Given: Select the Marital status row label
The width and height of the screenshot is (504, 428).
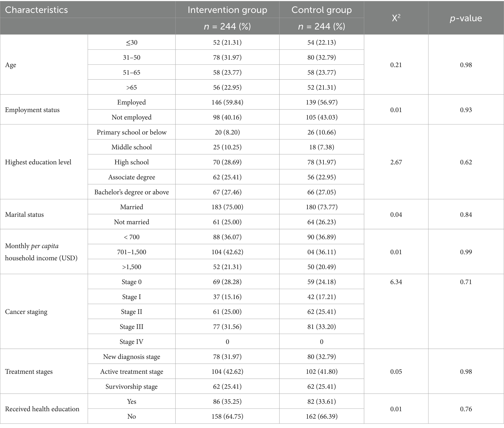Looking at the screenshot, I should click(x=24, y=214).
